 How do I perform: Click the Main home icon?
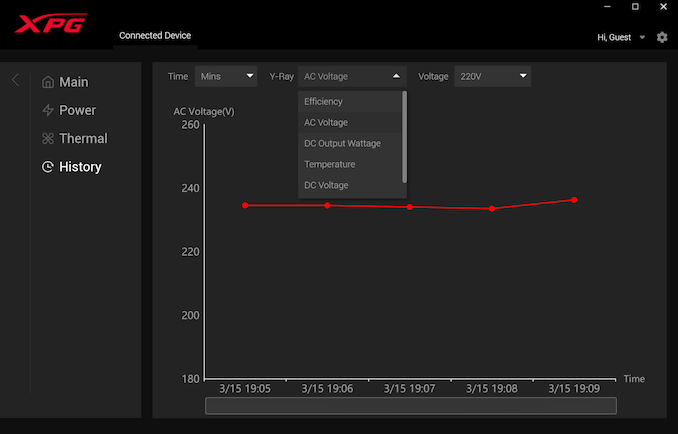(x=47, y=82)
